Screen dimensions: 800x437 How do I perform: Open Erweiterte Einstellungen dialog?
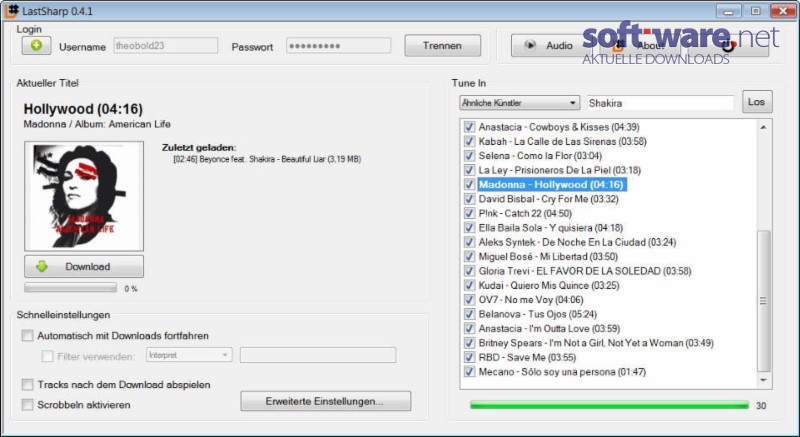pyautogui.click(x=326, y=401)
